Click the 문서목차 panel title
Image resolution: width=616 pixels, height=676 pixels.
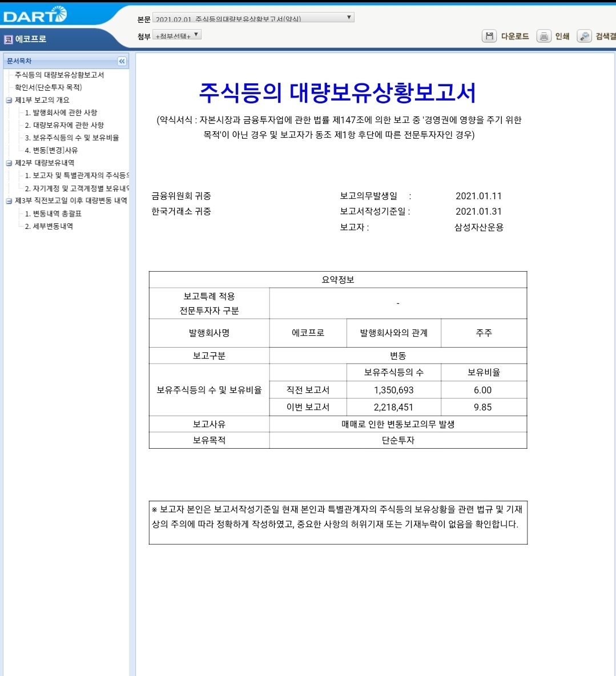tap(19, 61)
